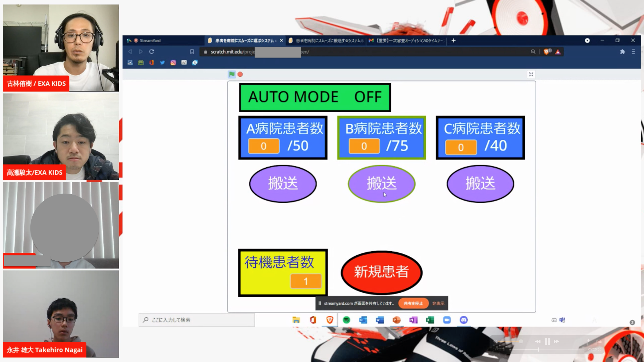Image resolution: width=644 pixels, height=362 pixels.
Task: Go forward in the browser
Action: pyautogui.click(x=141, y=52)
